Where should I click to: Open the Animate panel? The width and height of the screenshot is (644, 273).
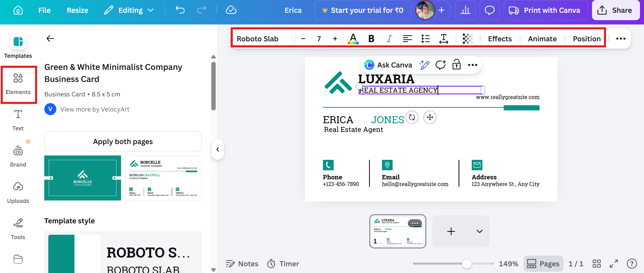tap(542, 39)
